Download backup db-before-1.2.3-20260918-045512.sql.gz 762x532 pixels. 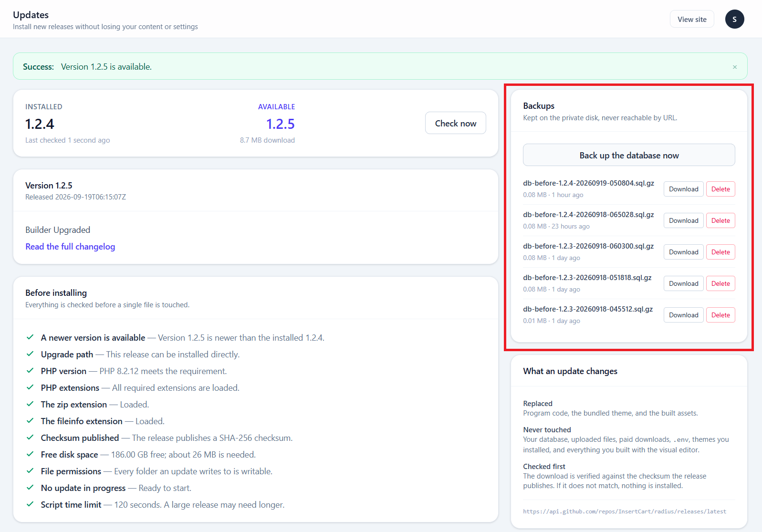click(683, 315)
